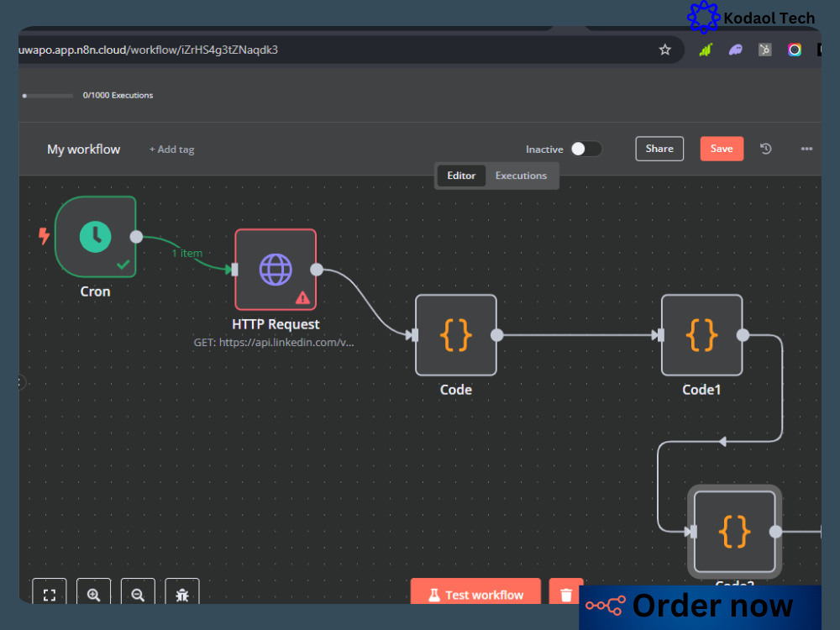Click the warning triangle on HTTP Request

tap(302, 297)
